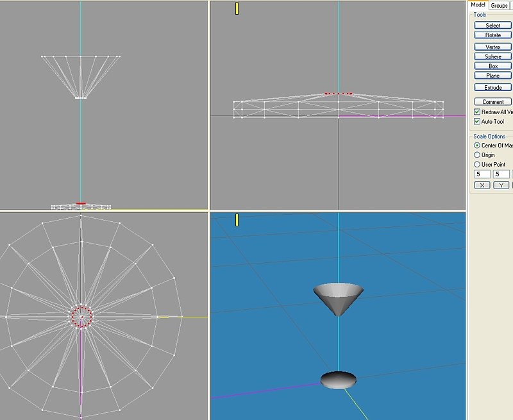This screenshot has width=513, height=420.
Task: Select the Plane tool
Action: (x=492, y=76)
